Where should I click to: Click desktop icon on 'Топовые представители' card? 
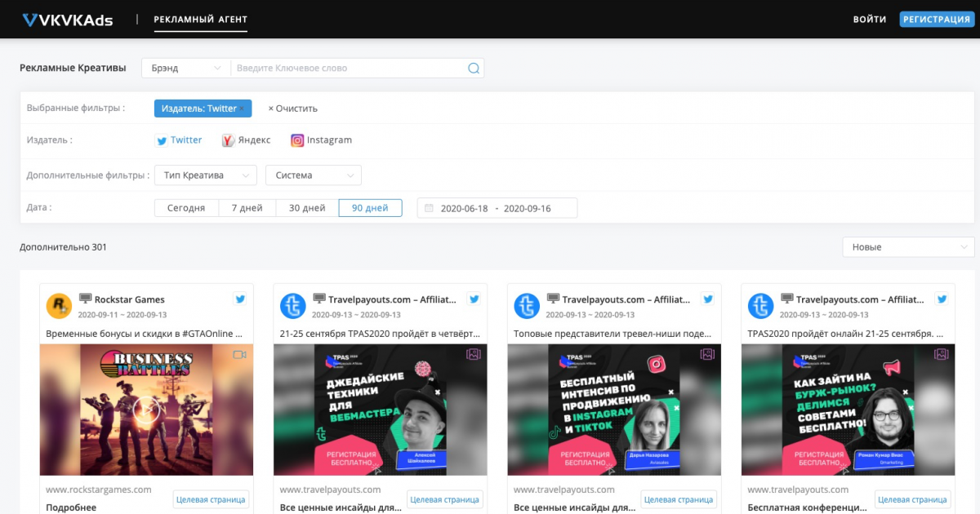[x=553, y=299]
